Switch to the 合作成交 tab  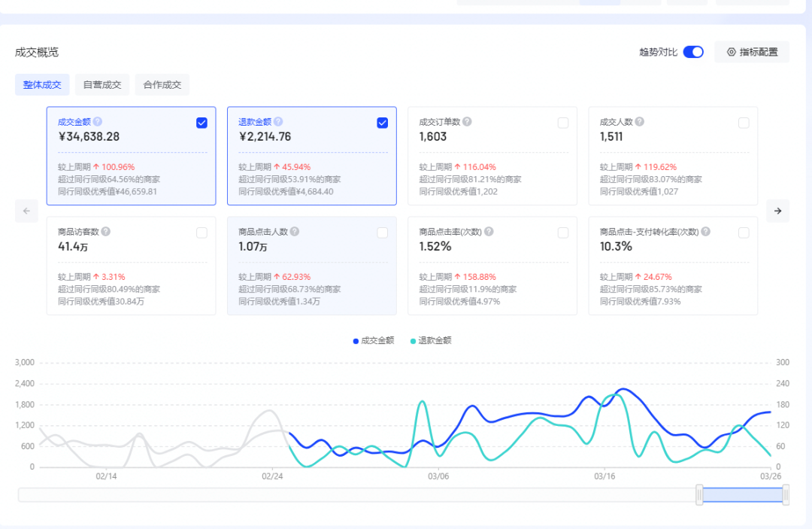pyautogui.click(x=162, y=85)
